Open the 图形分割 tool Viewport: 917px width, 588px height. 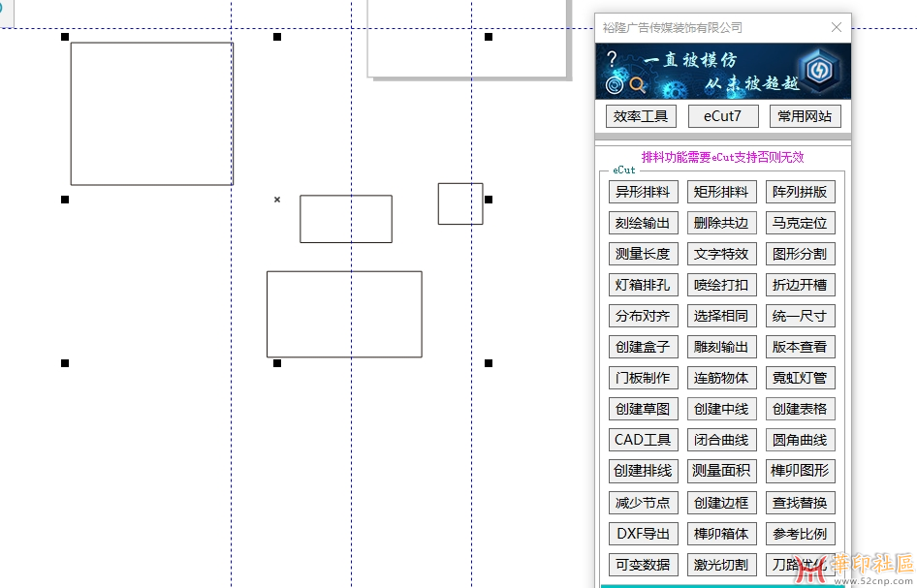click(800, 254)
